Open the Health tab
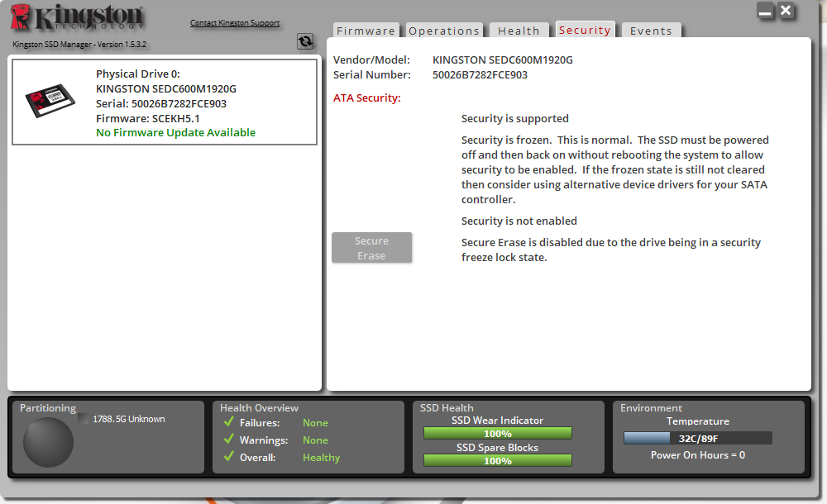The image size is (827, 504). (x=519, y=31)
